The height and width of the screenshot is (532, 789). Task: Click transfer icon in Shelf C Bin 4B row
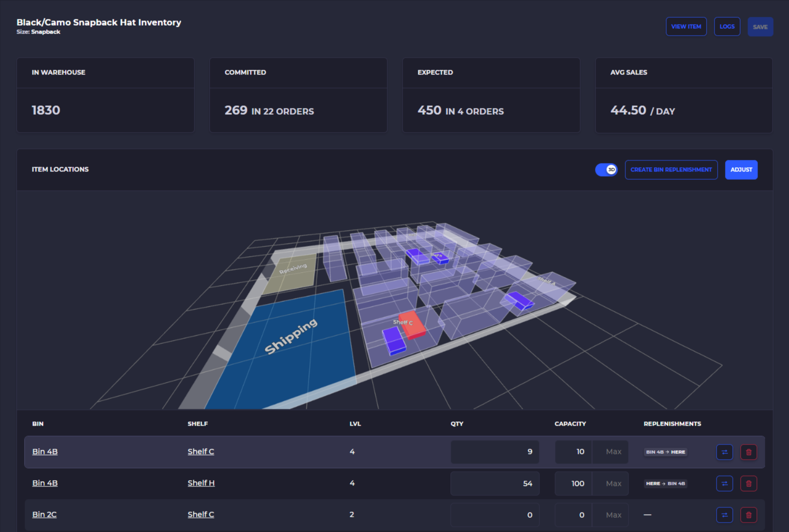[724, 452]
